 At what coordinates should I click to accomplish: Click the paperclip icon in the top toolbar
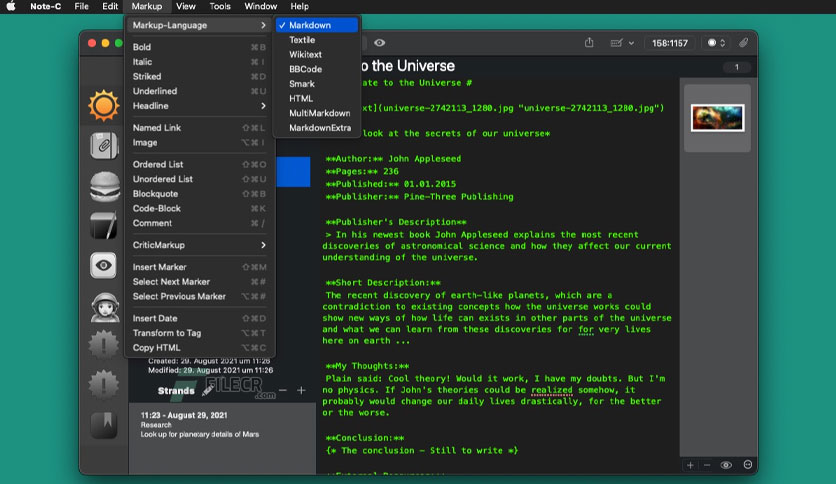coord(743,43)
